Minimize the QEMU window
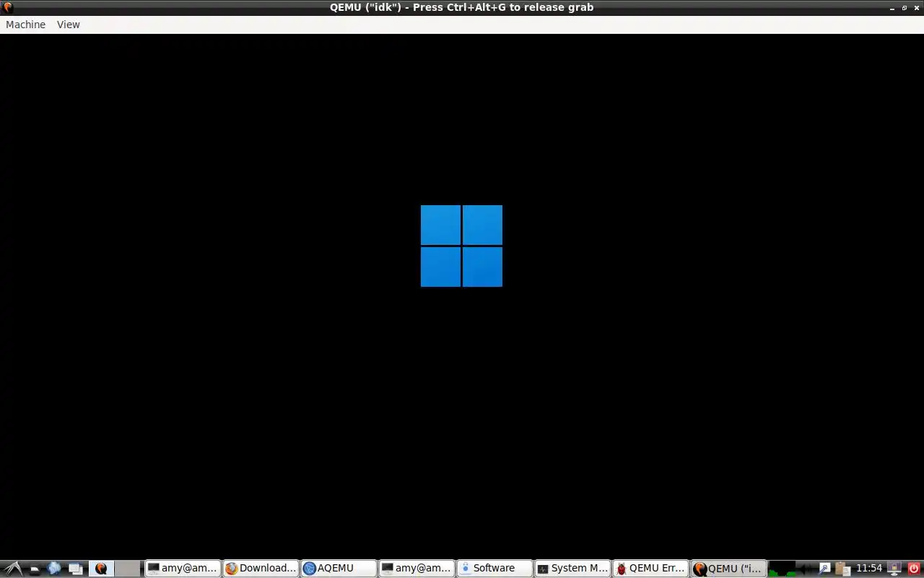This screenshot has height=578, width=924. 892,8
